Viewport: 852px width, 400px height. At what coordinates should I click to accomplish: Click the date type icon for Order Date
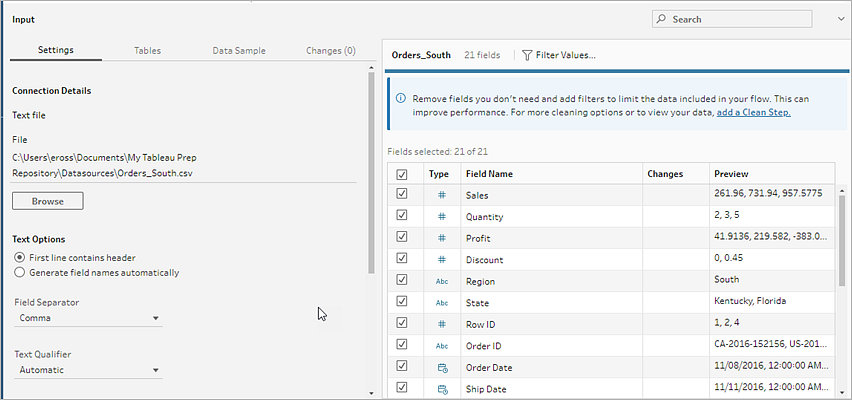coord(442,368)
